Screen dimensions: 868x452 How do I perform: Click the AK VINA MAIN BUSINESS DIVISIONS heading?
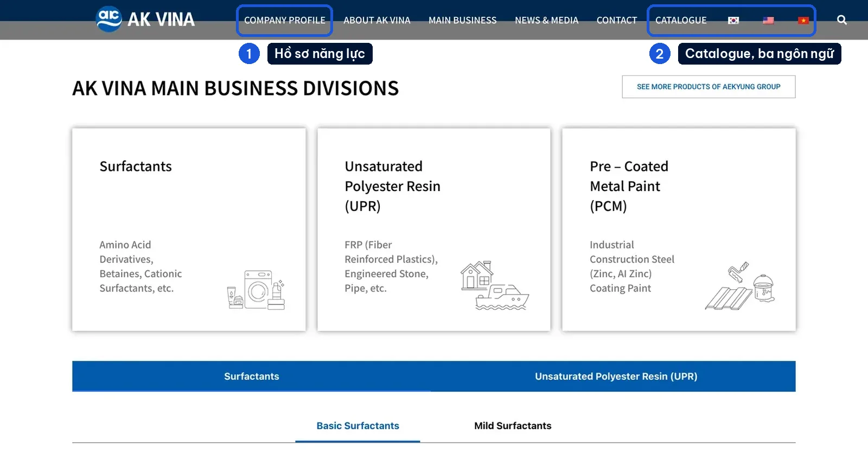(235, 88)
